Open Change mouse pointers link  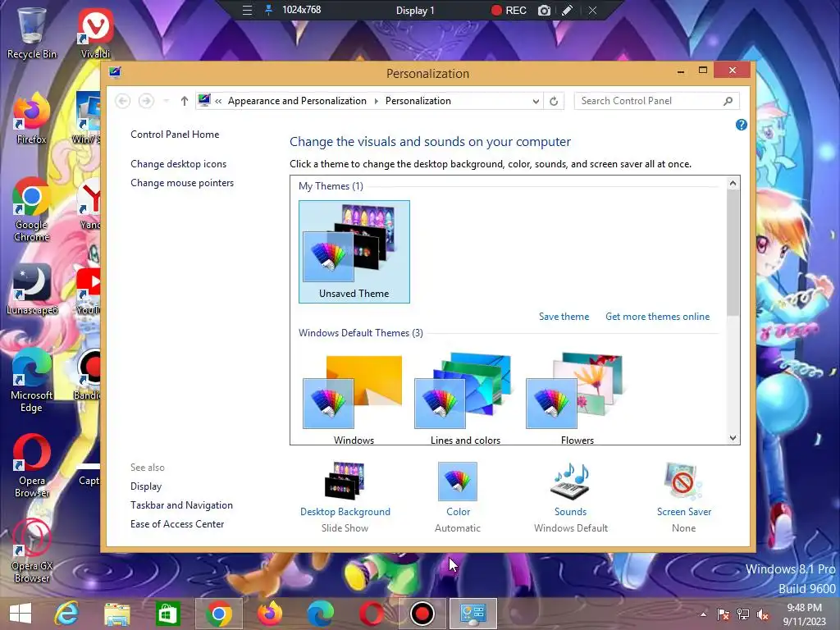pyautogui.click(x=182, y=183)
